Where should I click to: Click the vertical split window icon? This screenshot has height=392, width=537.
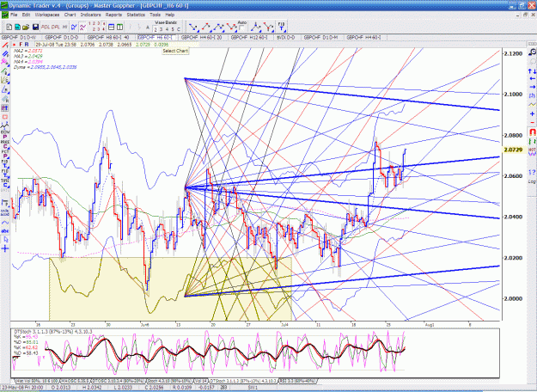tap(119, 27)
